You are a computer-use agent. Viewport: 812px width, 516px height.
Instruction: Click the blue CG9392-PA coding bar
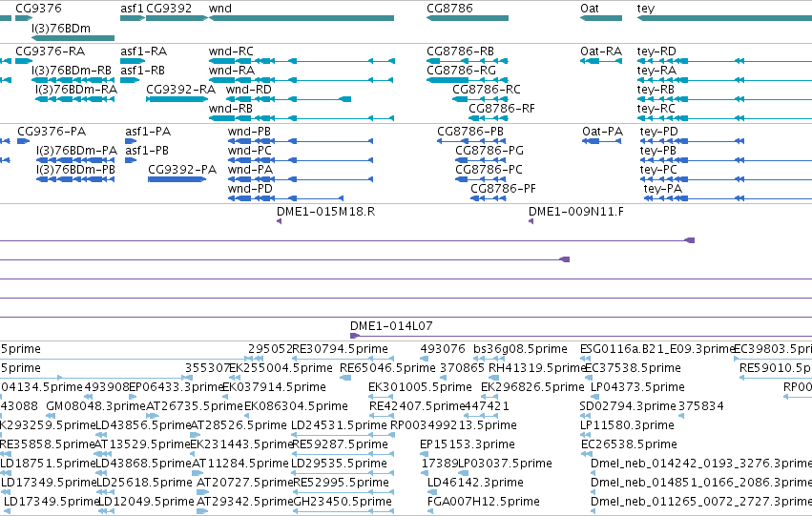[x=177, y=179]
